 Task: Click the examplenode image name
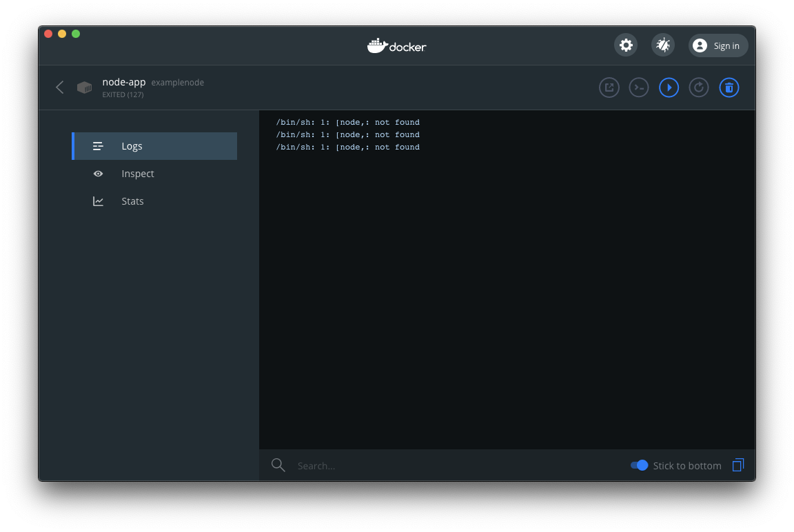[178, 83]
